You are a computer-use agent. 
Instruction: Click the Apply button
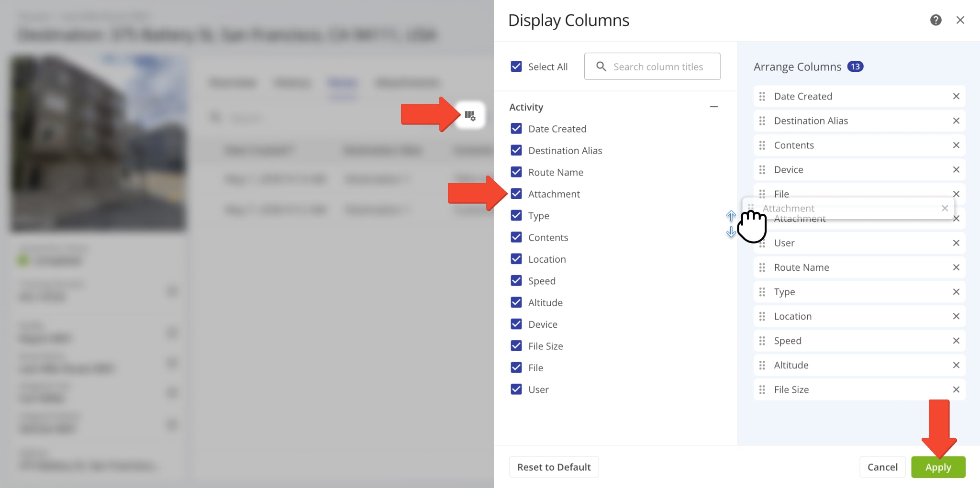pos(937,467)
